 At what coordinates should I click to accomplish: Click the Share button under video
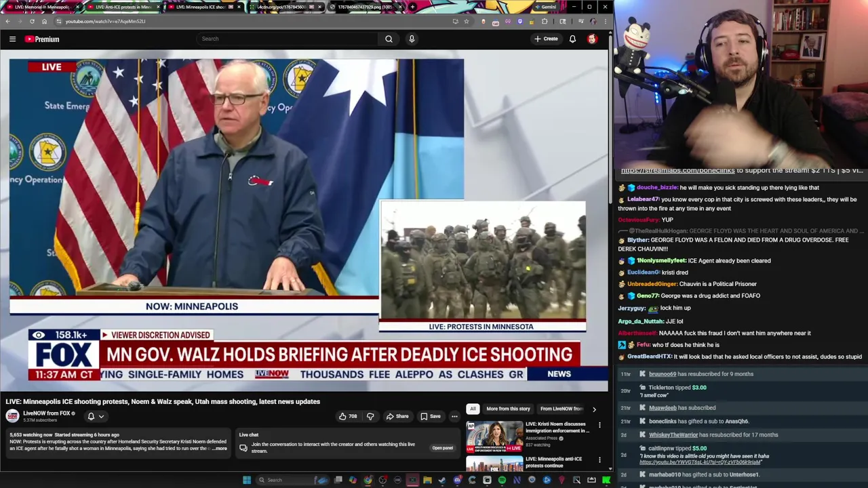click(397, 416)
